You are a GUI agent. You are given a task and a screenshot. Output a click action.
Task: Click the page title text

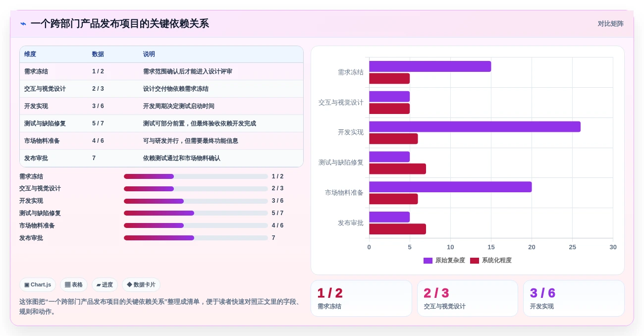(x=119, y=24)
